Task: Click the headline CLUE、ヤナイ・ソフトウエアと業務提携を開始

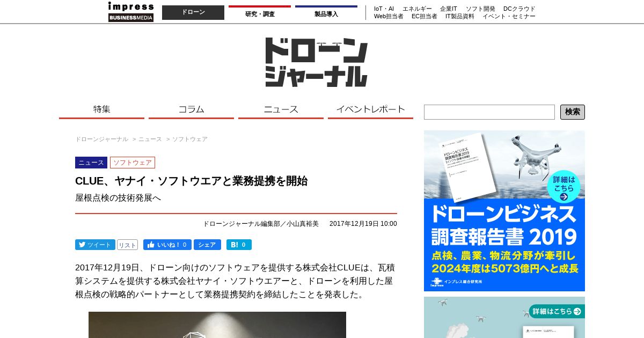Action: (191, 181)
